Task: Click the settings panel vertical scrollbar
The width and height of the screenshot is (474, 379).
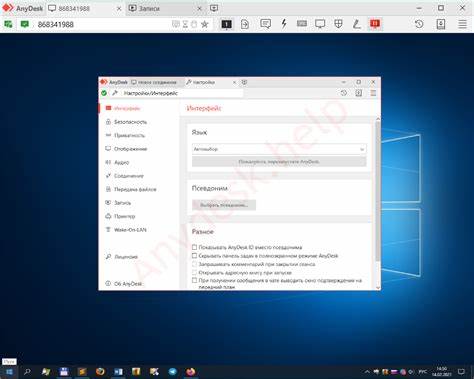Action: [x=378, y=192]
